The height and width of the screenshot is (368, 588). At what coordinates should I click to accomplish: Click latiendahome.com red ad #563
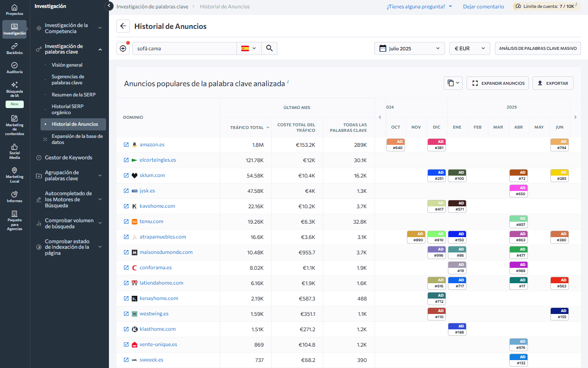point(560,283)
